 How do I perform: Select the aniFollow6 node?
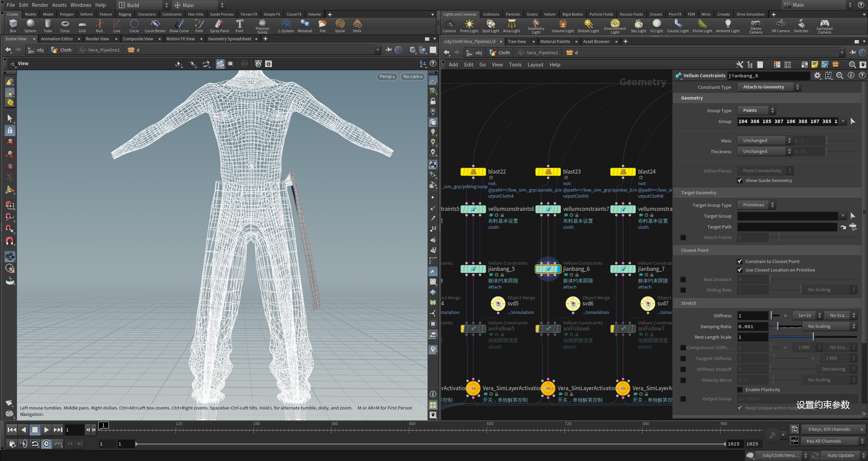tap(548, 328)
